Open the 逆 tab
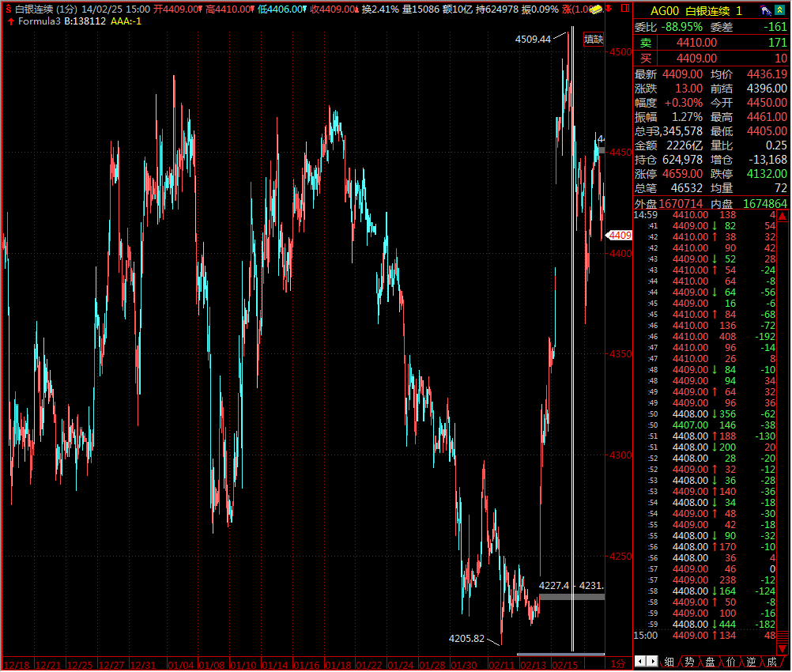 point(751,662)
